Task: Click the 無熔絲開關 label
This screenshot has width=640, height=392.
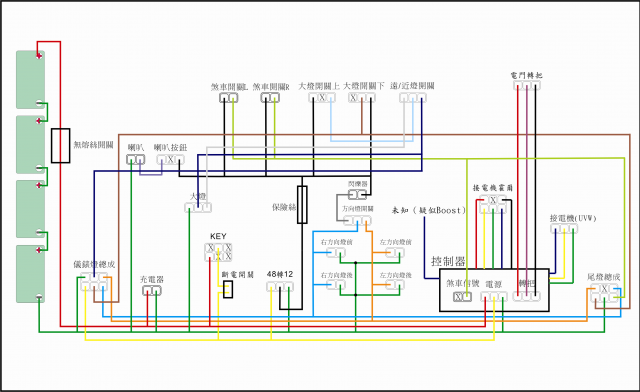Action: point(93,145)
